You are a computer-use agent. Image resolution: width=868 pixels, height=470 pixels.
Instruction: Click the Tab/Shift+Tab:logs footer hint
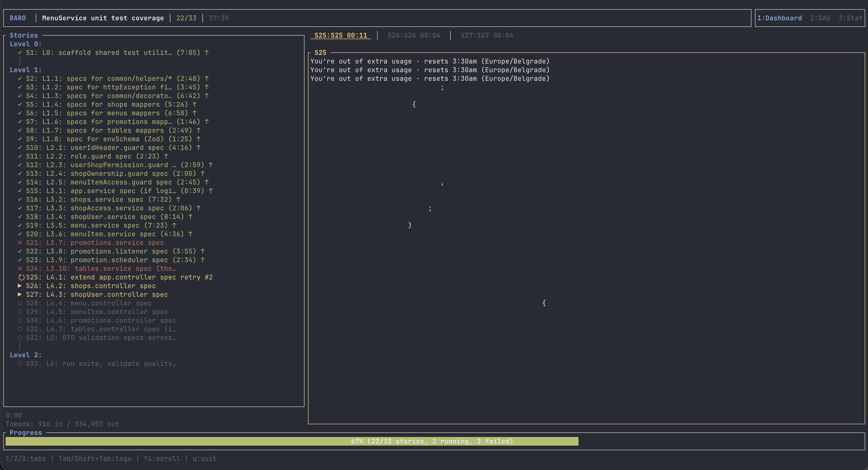point(95,459)
